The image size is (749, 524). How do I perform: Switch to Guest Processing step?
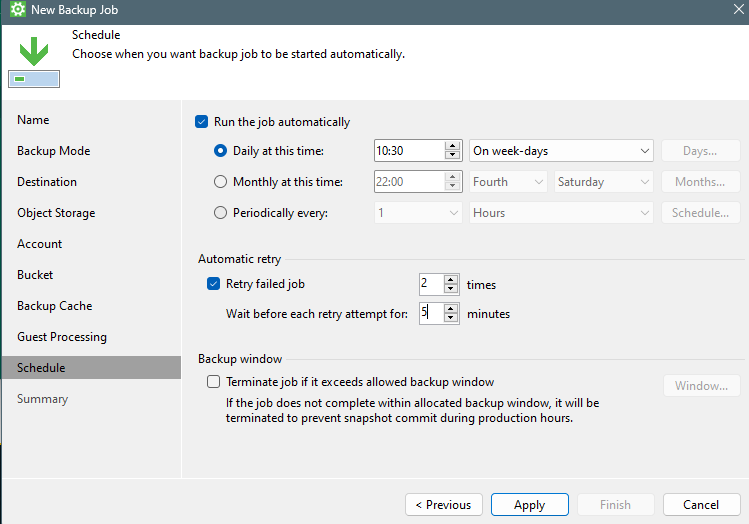61,337
